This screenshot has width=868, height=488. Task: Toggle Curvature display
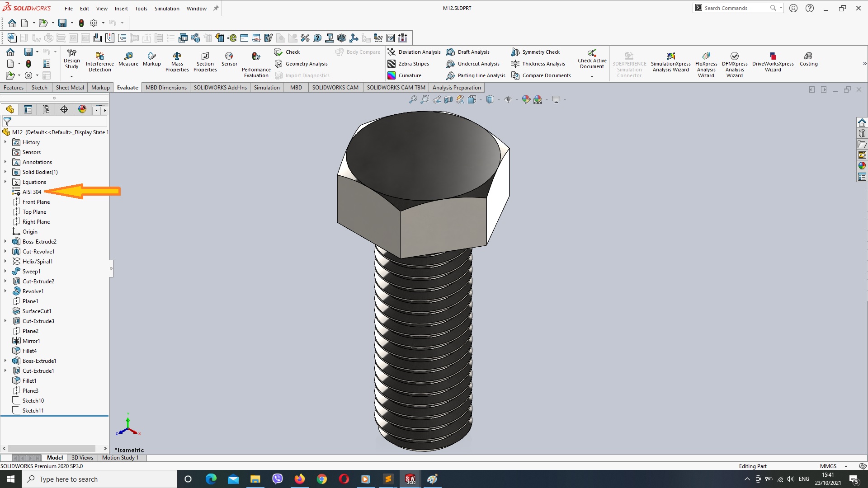point(405,75)
